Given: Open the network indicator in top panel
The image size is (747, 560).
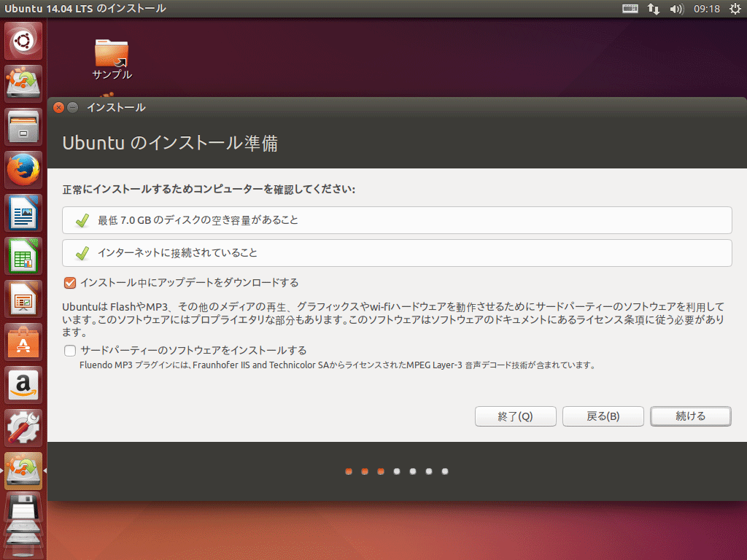Looking at the screenshot, I should [x=653, y=9].
